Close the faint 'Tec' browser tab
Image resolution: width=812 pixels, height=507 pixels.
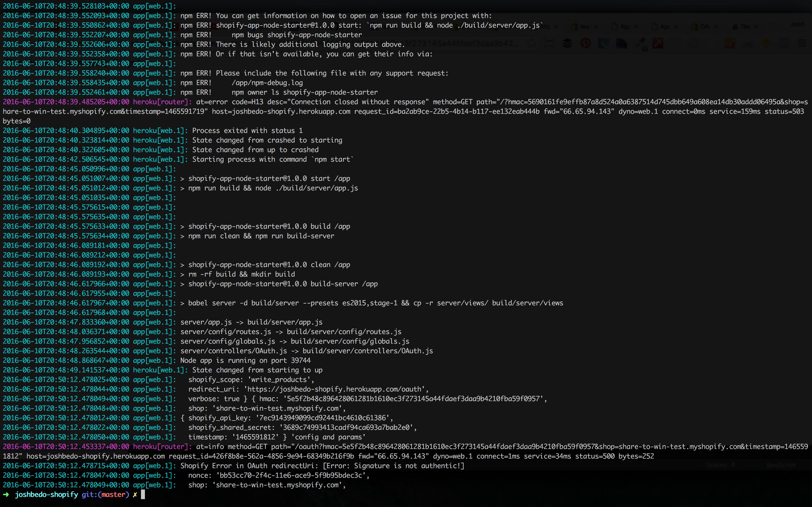coord(756,26)
